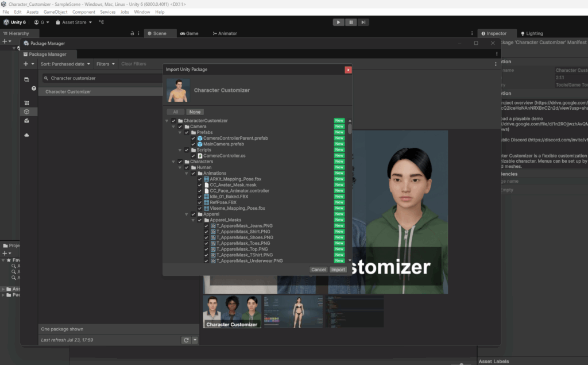The height and width of the screenshot is (365, 588).
Task: Select the Unity Registry grid sidebar icon
Action: (x=26, y=103)
